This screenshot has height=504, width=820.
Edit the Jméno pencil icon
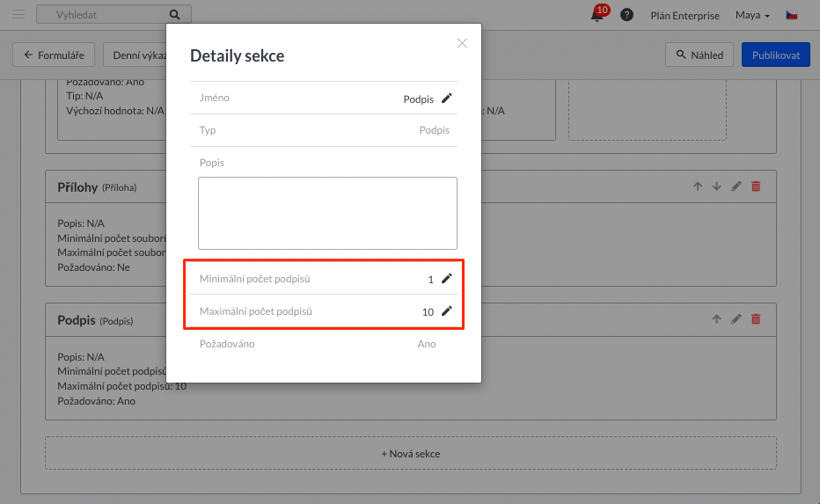click(x=447, y=99)
